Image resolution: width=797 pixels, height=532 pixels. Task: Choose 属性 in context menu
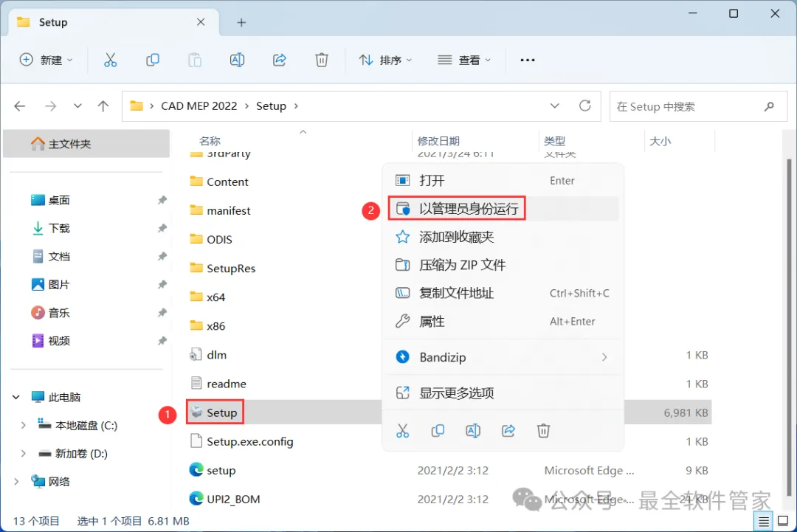(x=503, y=321)
